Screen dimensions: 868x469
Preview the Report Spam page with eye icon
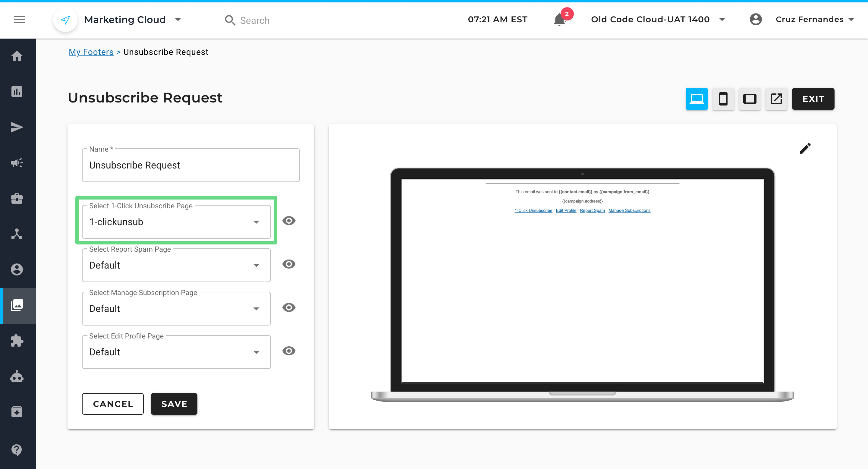(x=289, y=264)
